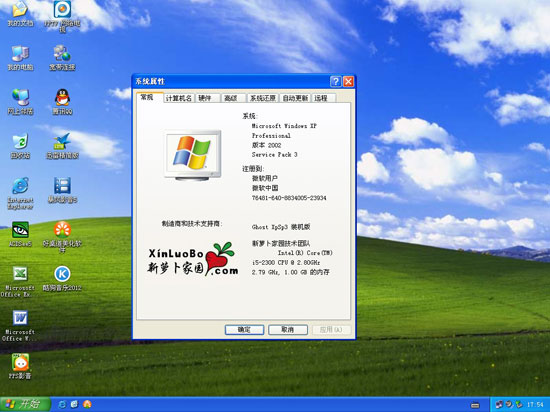Select the Internet Explorer desktop icon
This screenshot has height=412, width=550.
click(x=20, y=193)
